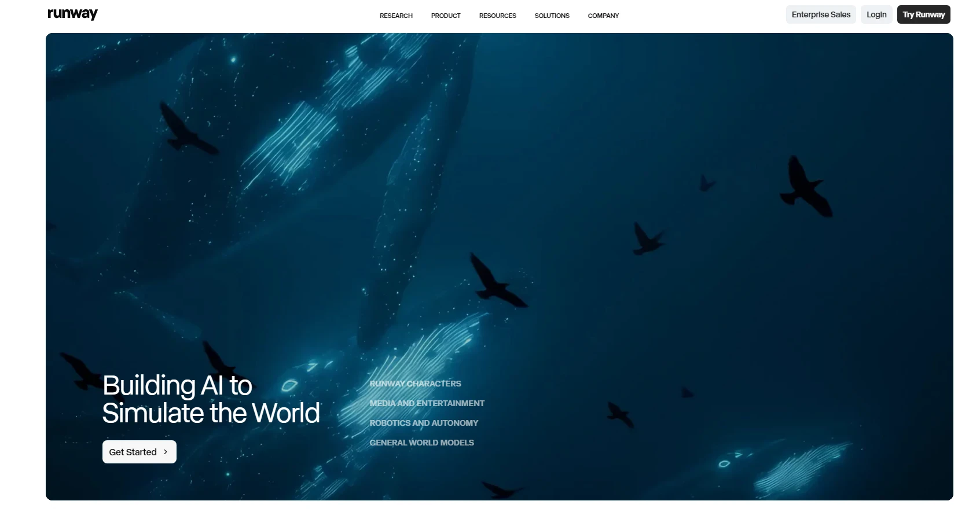Image resolution: width=980 pixels, height=512 pixels.
Task: Click the 'Simulate the World' headline line
Action: pyautogui.click(x=211, y=413)
